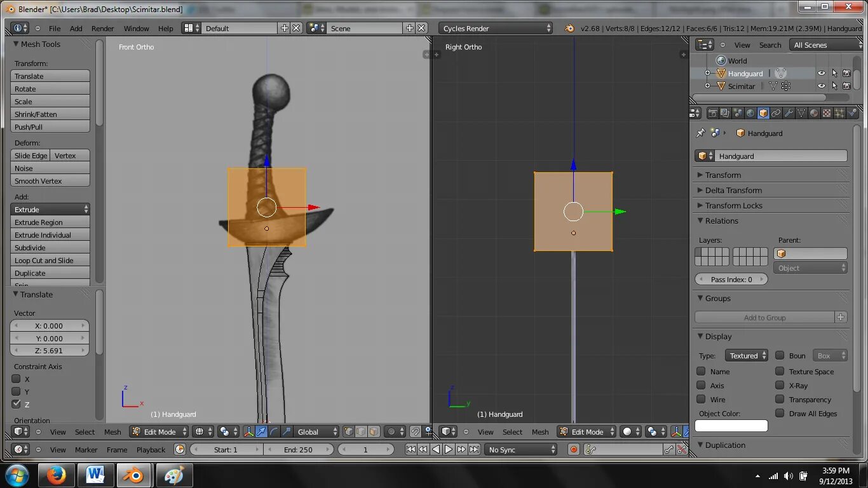Viewport: 868px width, 488px height.
Task: Open the Physics properties tab
Action: (x=852, y=113)
